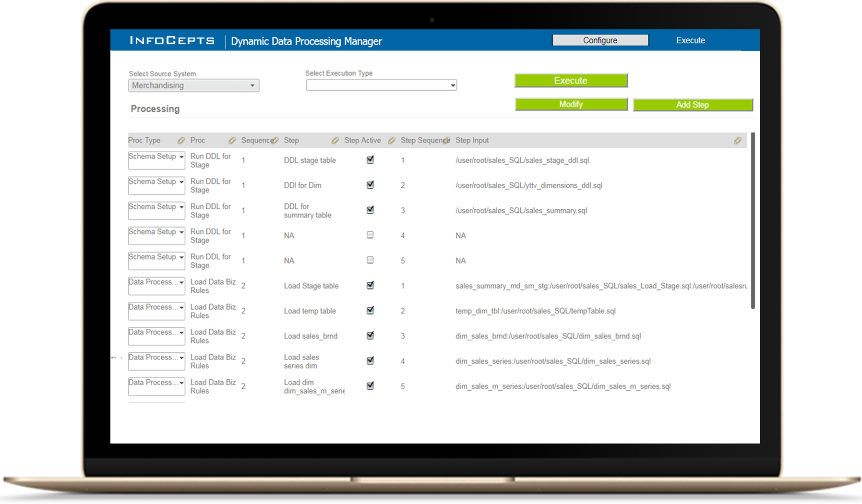Click the vertical scrollbar of the processing table
The image size is (862, 504).
pos(753,221)
